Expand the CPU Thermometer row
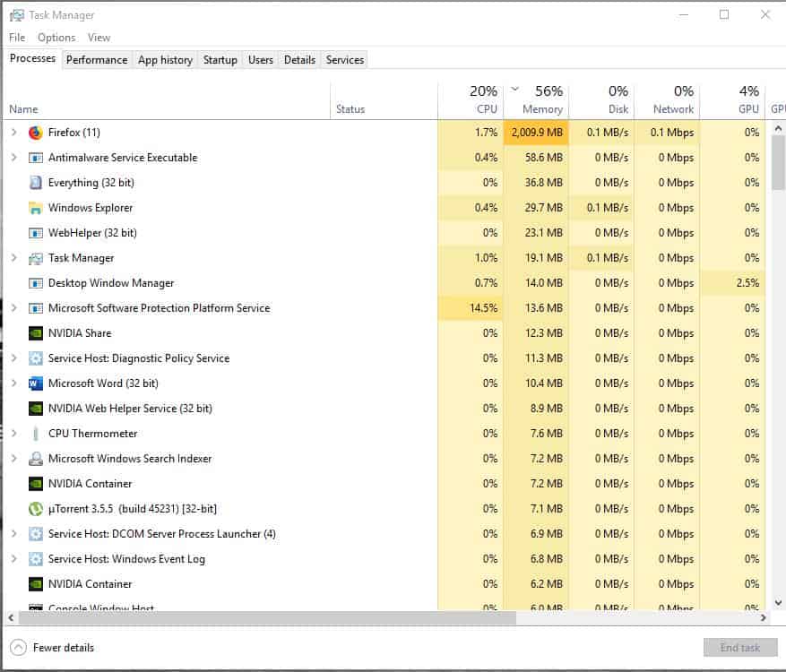 click(14, 433)
